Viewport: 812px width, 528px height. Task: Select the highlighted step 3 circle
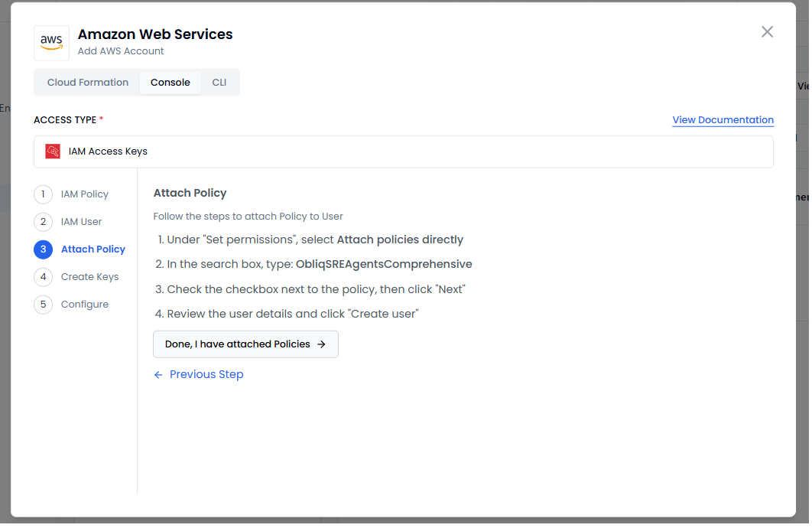coord(44,249)
